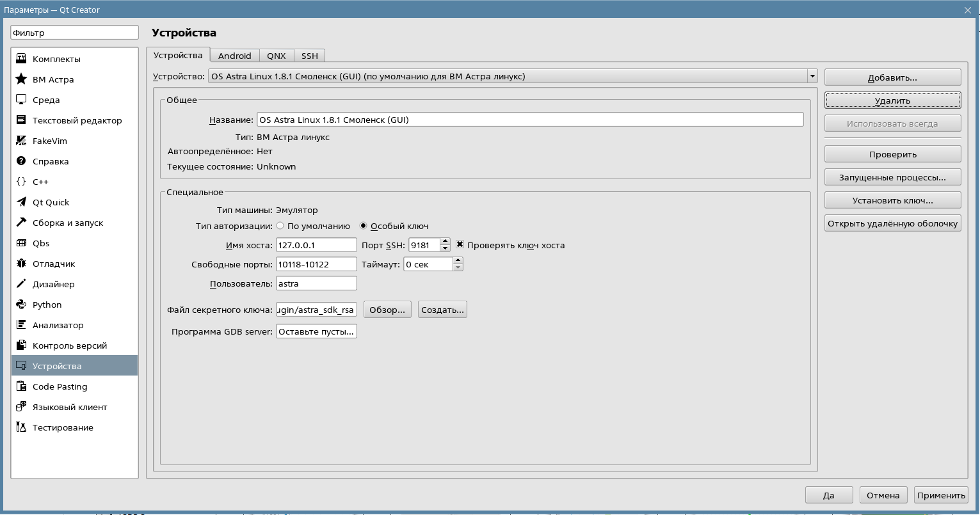980x515 pixels.
Task: Select the По умолчанию authorization radio button
Action: click(x=280, y=226)
